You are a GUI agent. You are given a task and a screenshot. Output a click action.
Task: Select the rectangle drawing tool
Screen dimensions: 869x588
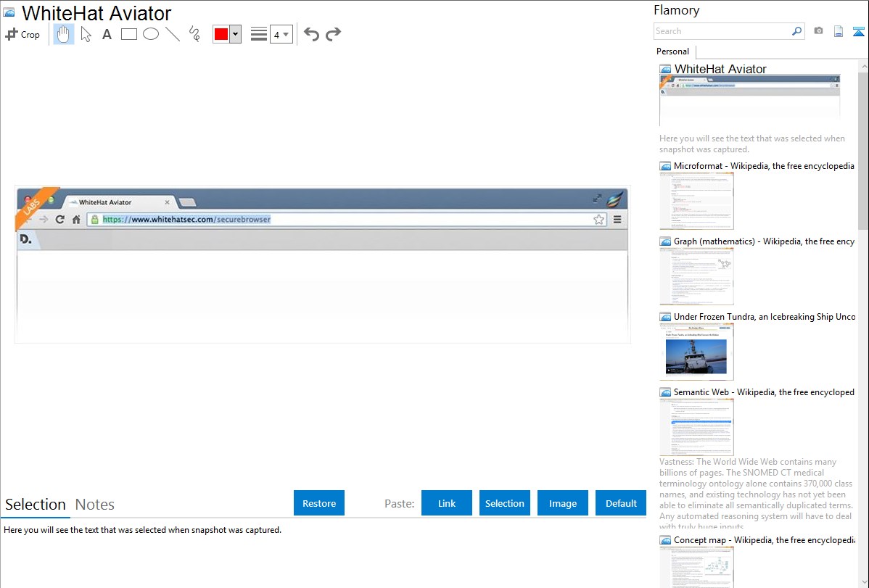(x=128, y=34)
